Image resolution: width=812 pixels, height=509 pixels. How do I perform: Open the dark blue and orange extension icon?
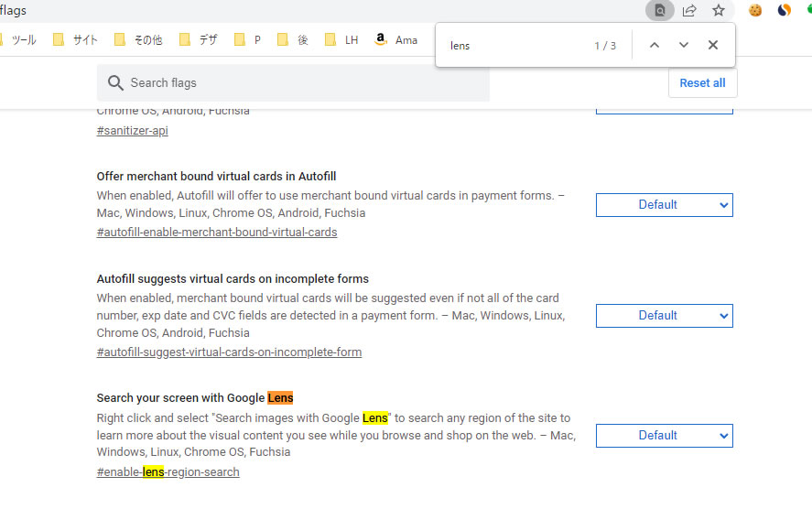(x=784, y=10)
